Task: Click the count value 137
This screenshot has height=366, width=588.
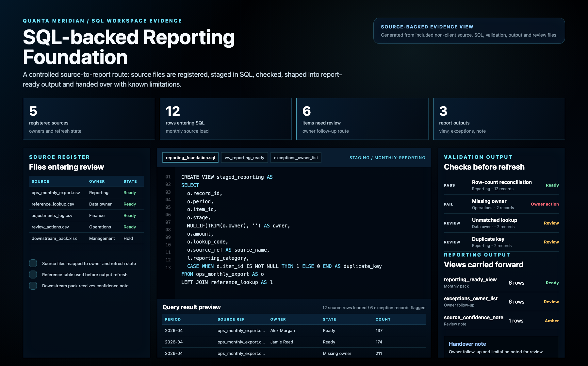Action: pyautogui.click(x=379, y=331)
